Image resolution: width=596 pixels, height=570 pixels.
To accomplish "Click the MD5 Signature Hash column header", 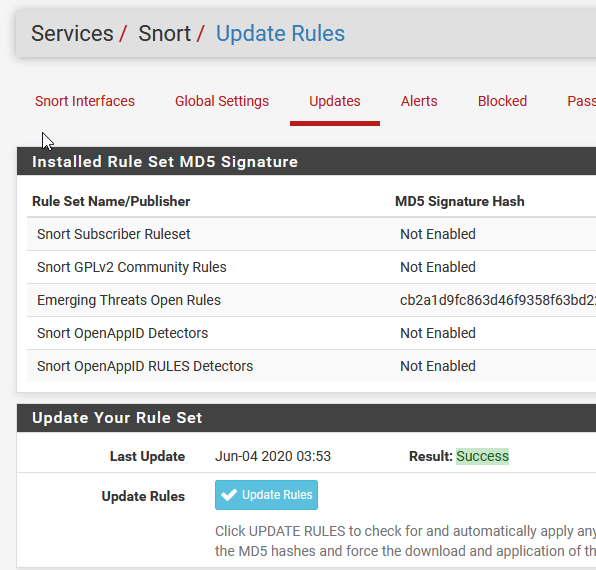I will (x=460, y=201).
